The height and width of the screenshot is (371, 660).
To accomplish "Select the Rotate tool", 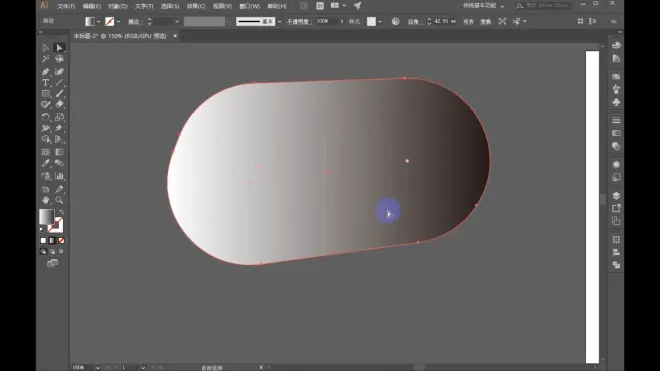I will coord(45,117).
